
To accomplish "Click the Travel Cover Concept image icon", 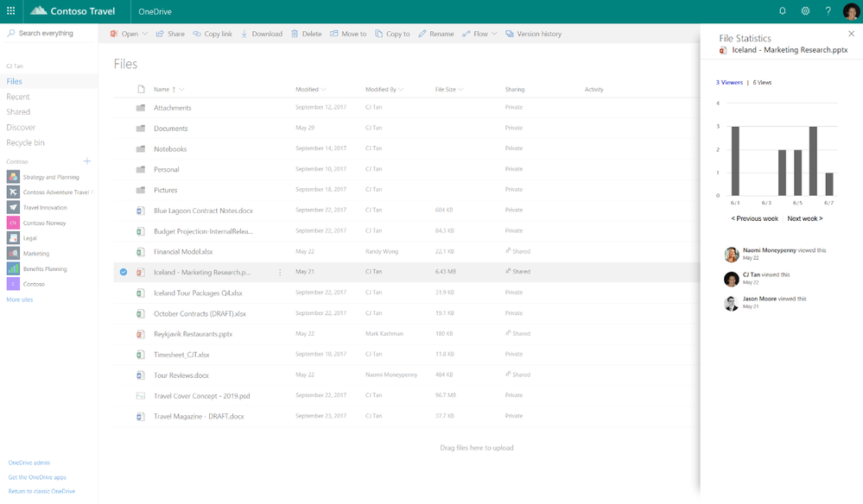I will (140, 396).
